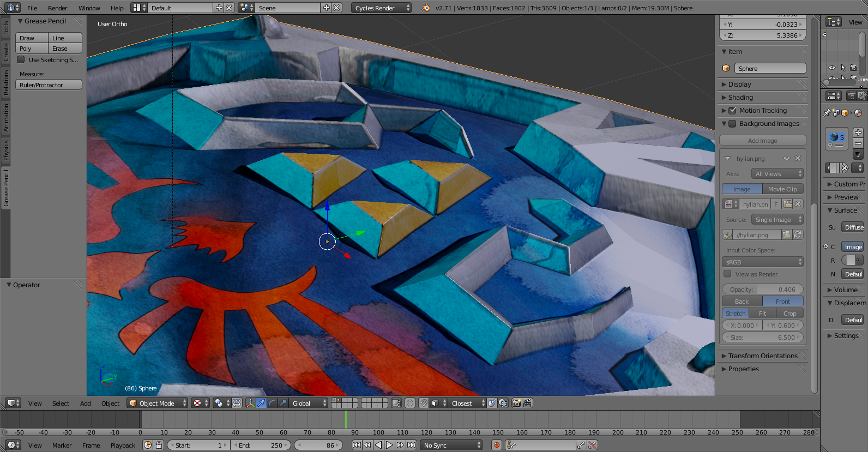Enable the Background Images checkbox
Image resolution: width=868 pixels, height=452 pixels.
pyautogui.click(x=732, y=124)
